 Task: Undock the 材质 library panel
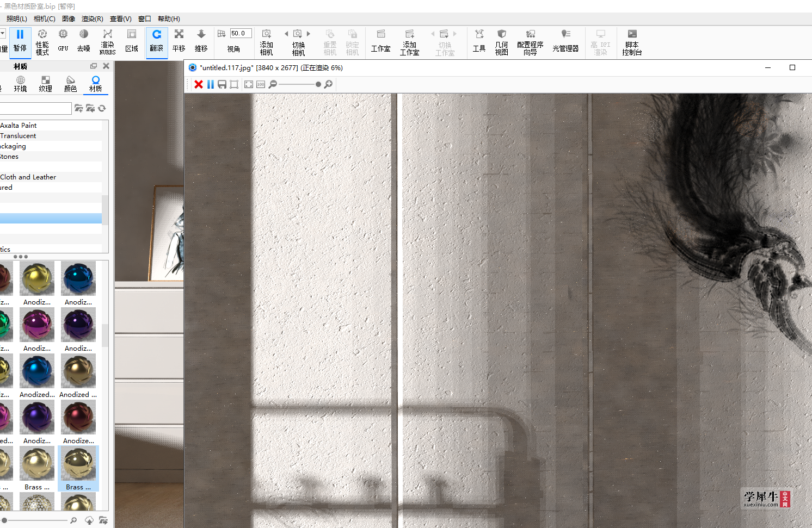[x=94, y=66]
